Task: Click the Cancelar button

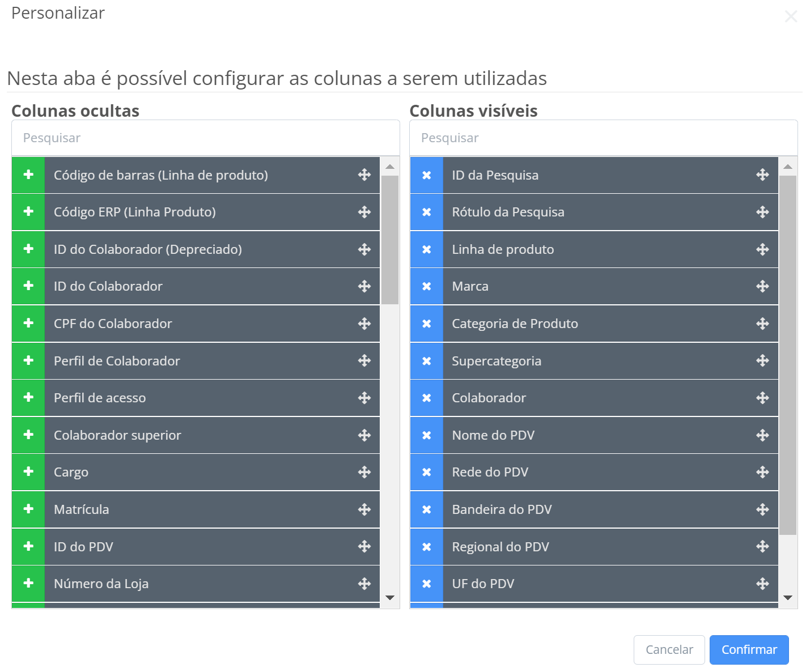Action: click(x=669, y=650)
